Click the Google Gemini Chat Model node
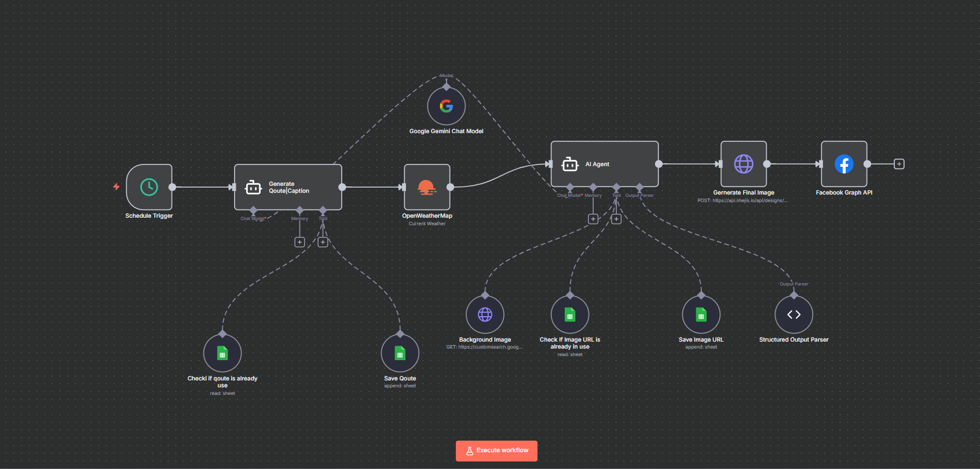980x469 pixels. 446,107
